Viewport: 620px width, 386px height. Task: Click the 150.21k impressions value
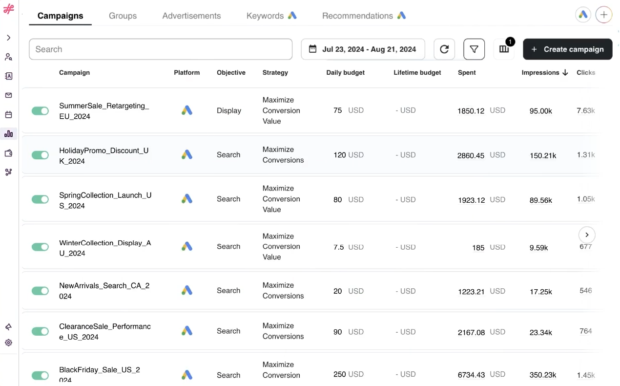coord(543,155)
